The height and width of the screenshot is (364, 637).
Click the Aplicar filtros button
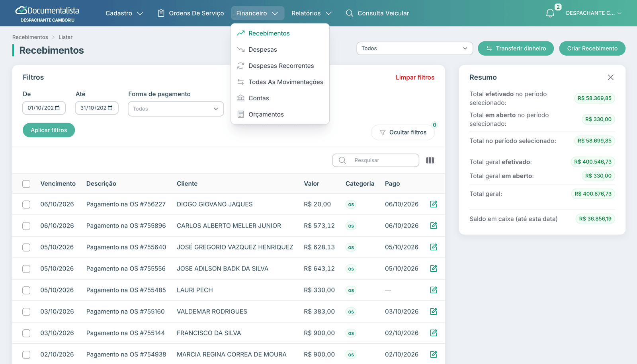coord(49,130)
